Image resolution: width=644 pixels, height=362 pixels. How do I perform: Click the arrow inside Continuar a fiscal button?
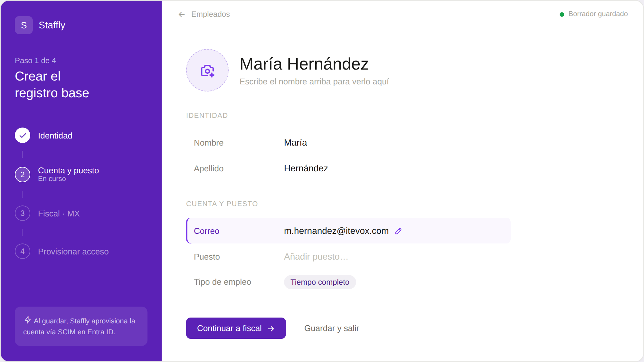tap(271, 329)
